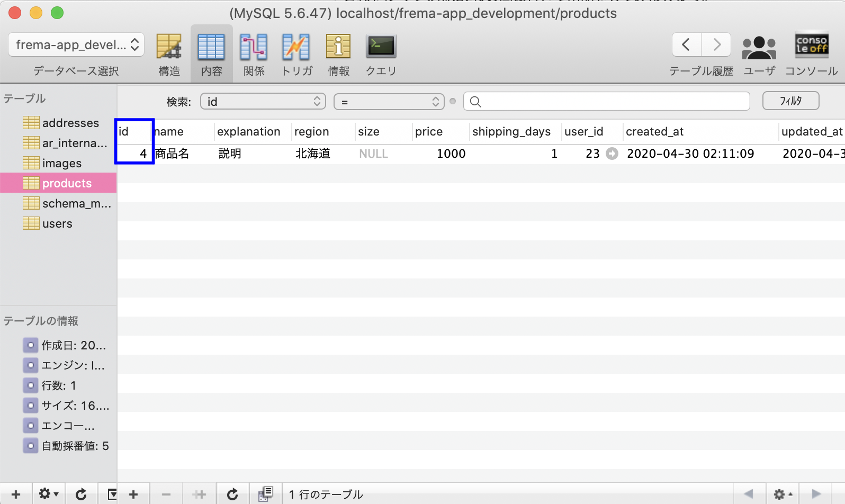Select the id cell with value 4
This screenshot has height=504, width=845.
[134, 154]
